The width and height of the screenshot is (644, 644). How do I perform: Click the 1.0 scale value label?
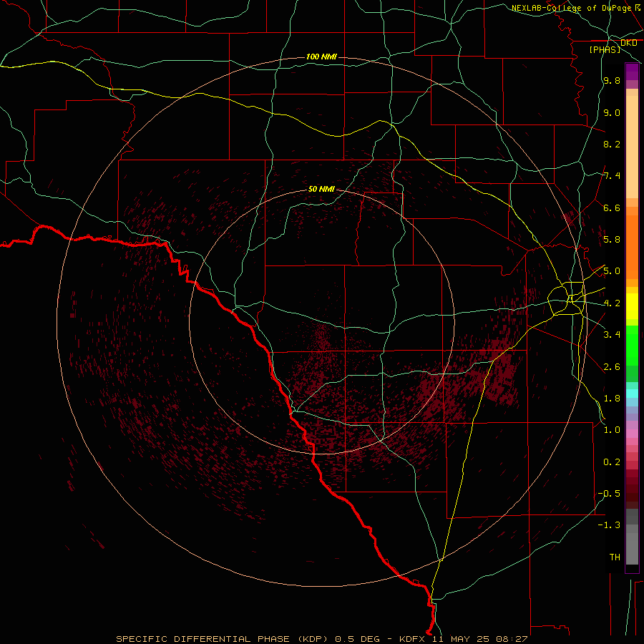[612, 430]
